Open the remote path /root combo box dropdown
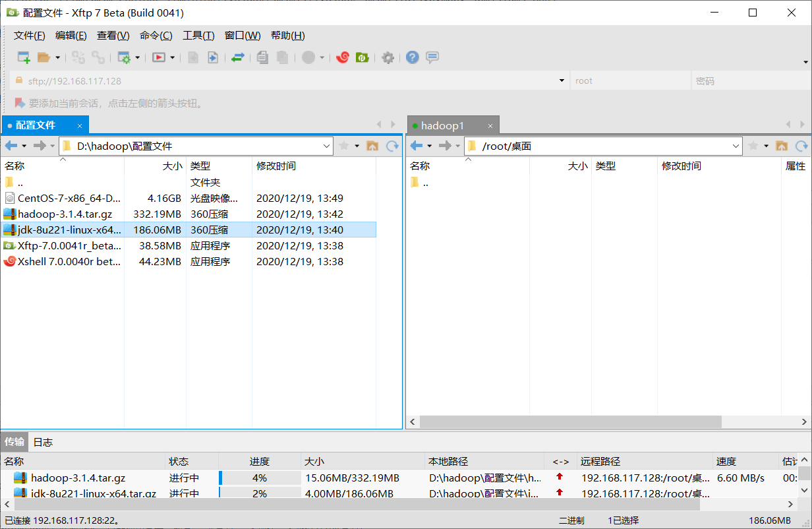 737,146
